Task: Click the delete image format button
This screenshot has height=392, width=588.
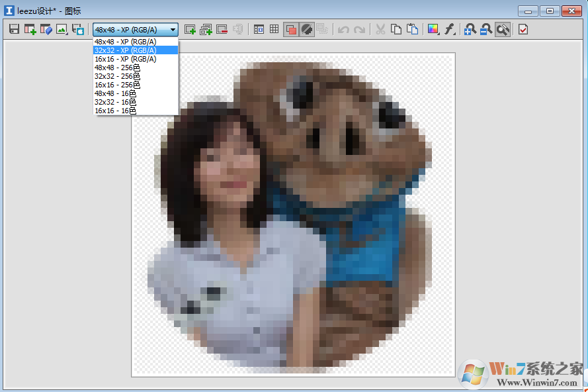Action: coord(222,29)
